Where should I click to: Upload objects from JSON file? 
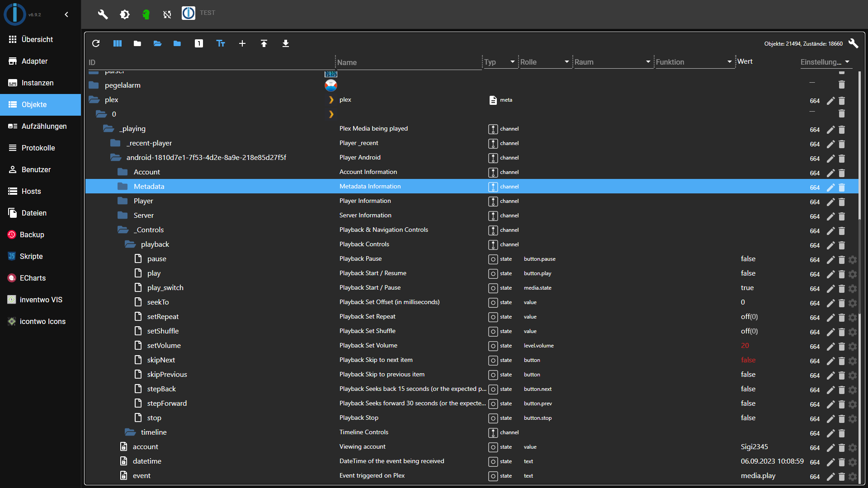pos(264,43)
